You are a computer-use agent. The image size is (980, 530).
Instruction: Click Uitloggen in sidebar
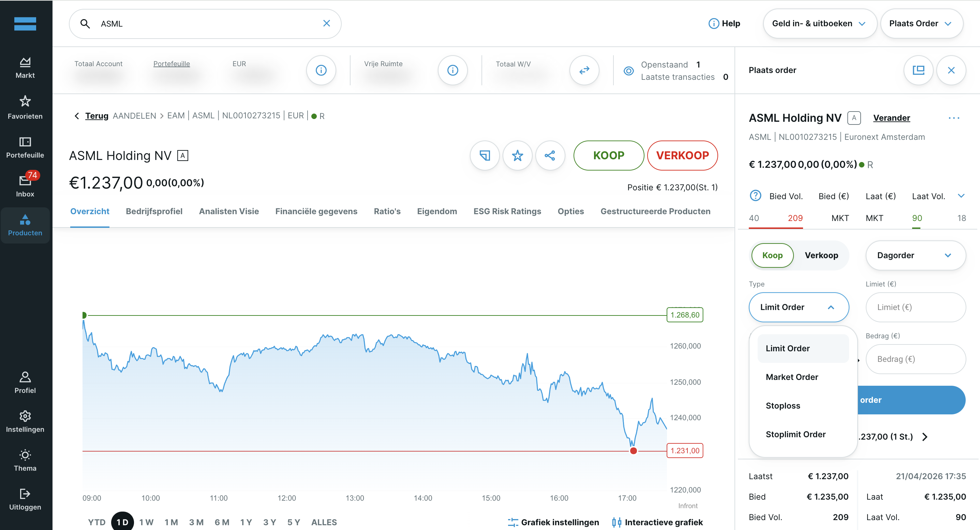pos(25,500)
